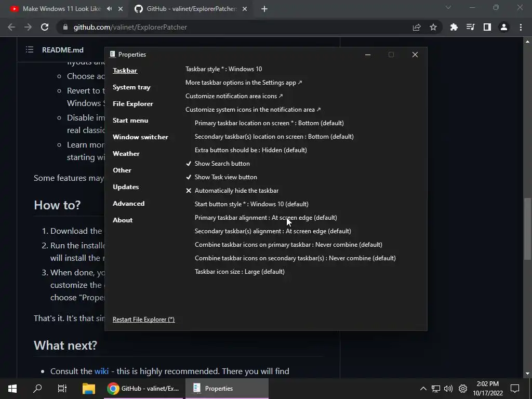Select the Weather section
The image size is (532, 399).
(x=126, y=154)
